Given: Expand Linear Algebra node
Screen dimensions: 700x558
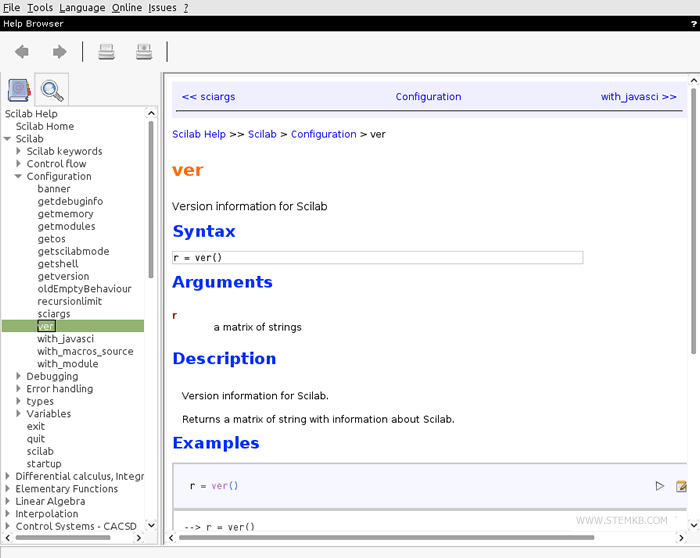Looking at the screenshot, I should [7, 501].
